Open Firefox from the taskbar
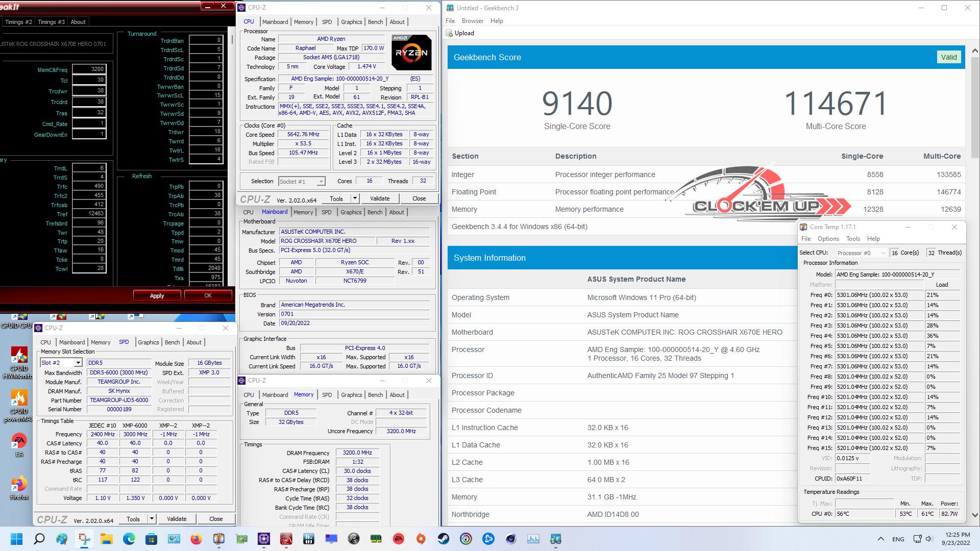This screenshot has height=551, width=980. click(196, 539)
